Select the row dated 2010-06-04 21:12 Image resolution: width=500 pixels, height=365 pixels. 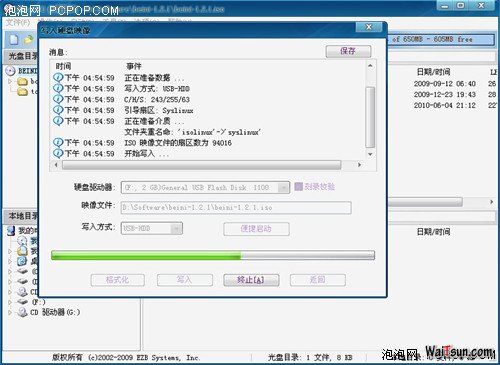(445, 105)
